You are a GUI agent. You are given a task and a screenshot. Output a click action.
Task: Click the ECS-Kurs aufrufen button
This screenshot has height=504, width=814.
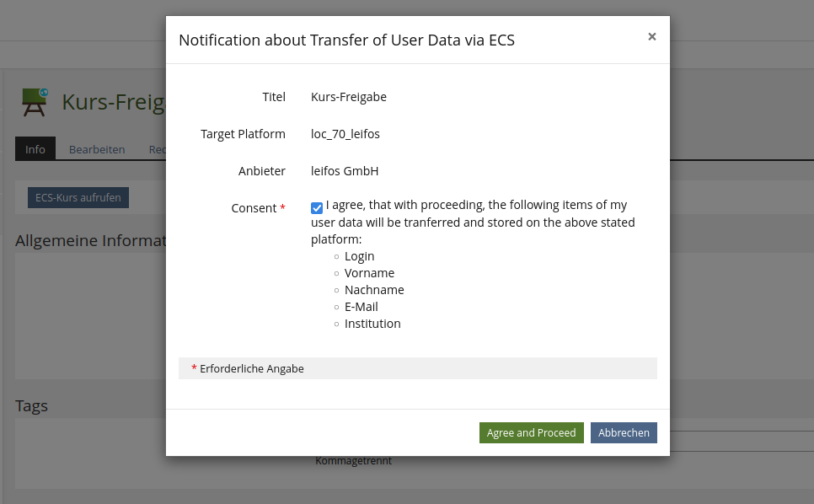tap(78, 198)
